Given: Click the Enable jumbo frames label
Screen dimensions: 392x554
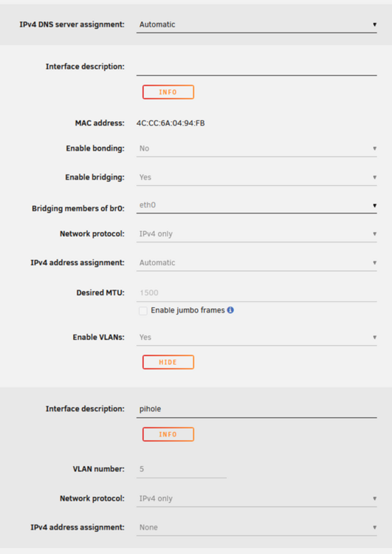Looking at the screenshot, I should pyautogui.click(x=188, y=310).
